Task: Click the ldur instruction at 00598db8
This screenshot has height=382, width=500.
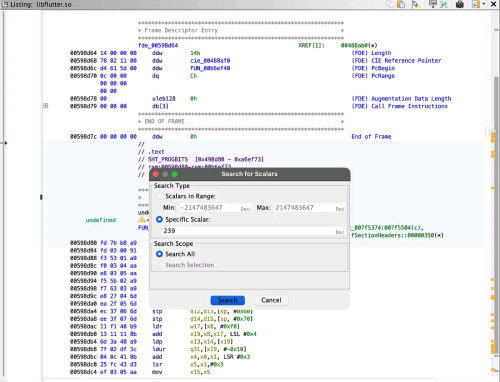Action: pos(159,349)
